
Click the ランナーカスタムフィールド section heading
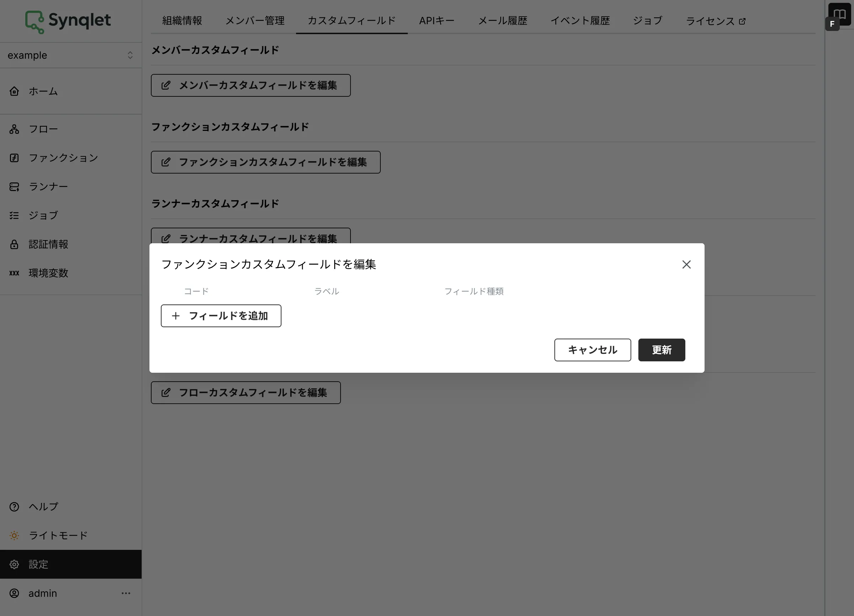tap(215, 203)
